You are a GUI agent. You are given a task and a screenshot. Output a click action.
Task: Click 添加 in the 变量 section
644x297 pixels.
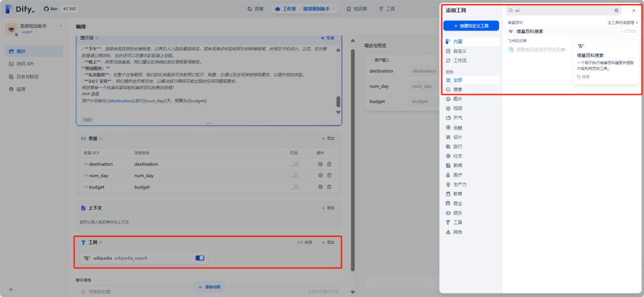click(328, 138)
